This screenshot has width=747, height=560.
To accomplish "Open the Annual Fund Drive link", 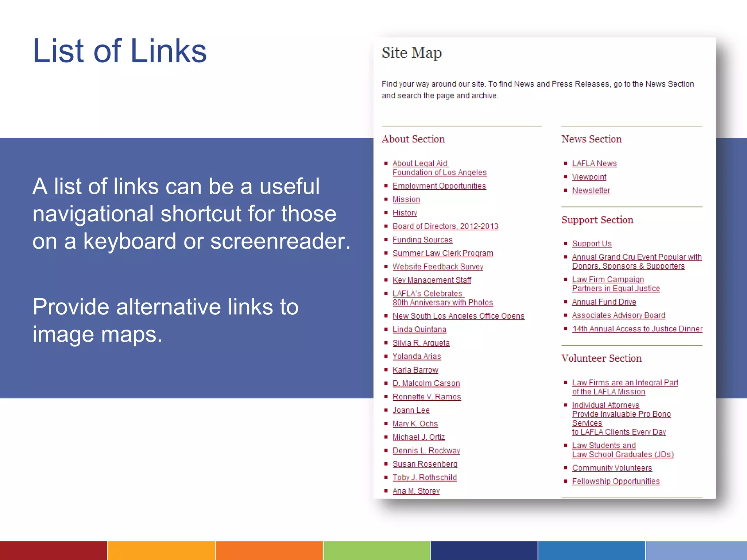I will [604, 302].
